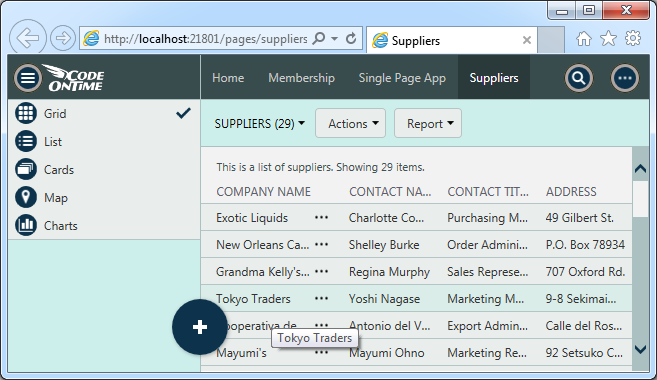Click the Order Admini... title cell
The image size is (657, 380).
tap(487, 245)
